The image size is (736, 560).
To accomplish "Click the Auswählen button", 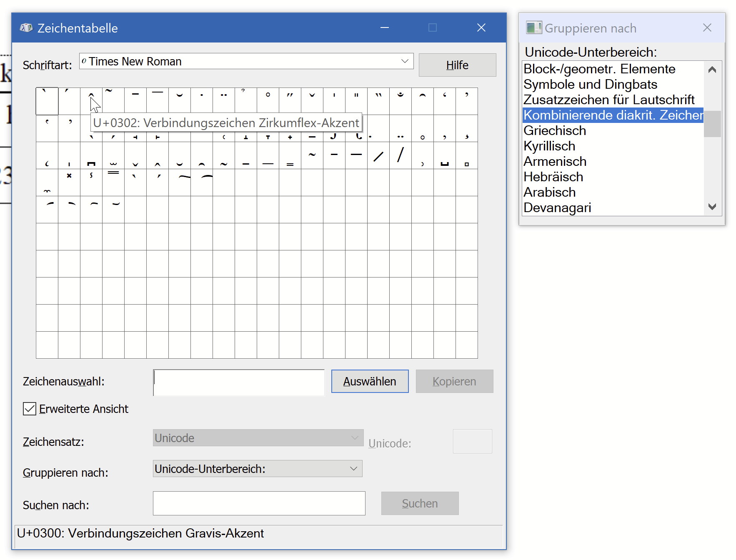I will [x=369, y=381].
